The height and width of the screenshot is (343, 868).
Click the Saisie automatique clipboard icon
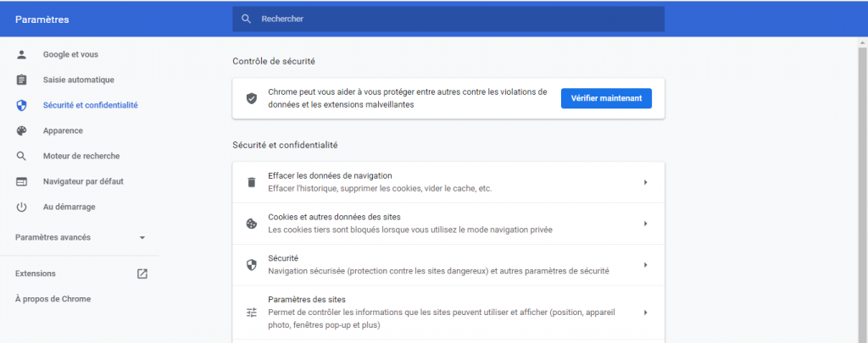pos(22,80)
